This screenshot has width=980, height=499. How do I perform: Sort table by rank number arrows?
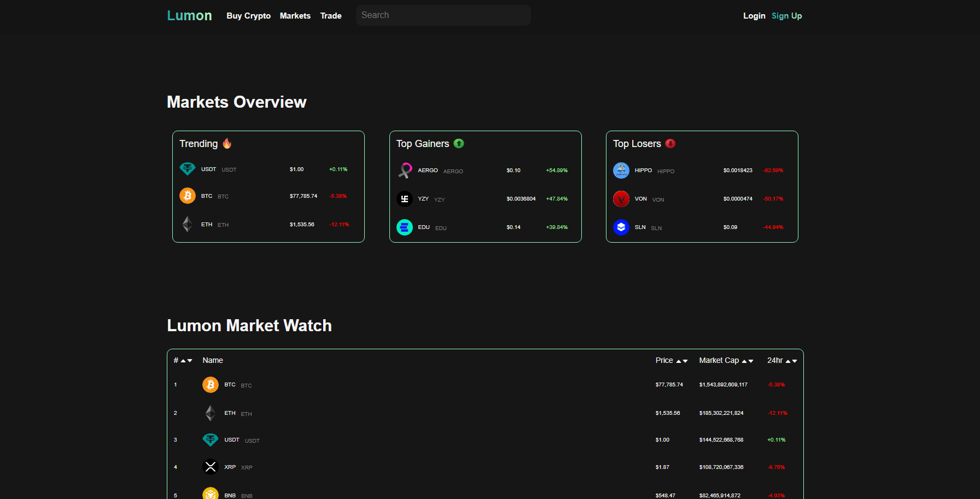pos(186,361)
